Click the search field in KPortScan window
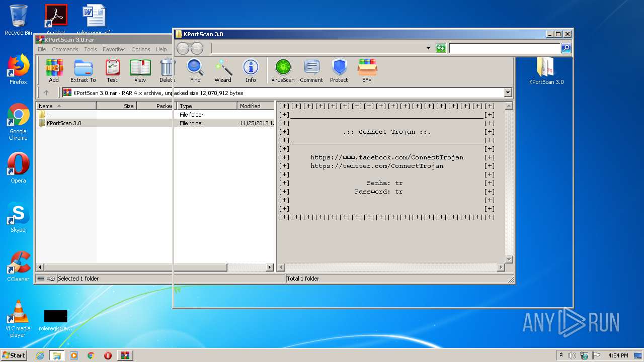The height and width of the screenshot is (362, 644). (x=505, y=48)
